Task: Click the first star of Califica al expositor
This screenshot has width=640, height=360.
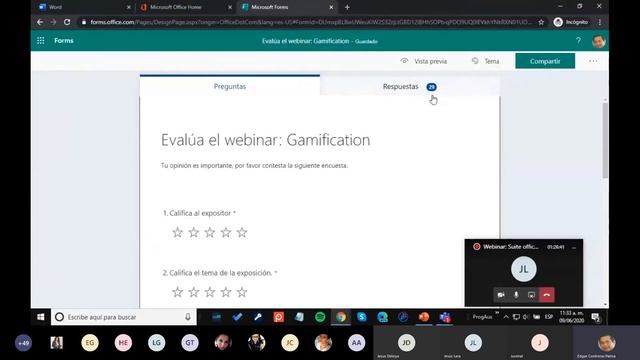Action: coord(177,232)
